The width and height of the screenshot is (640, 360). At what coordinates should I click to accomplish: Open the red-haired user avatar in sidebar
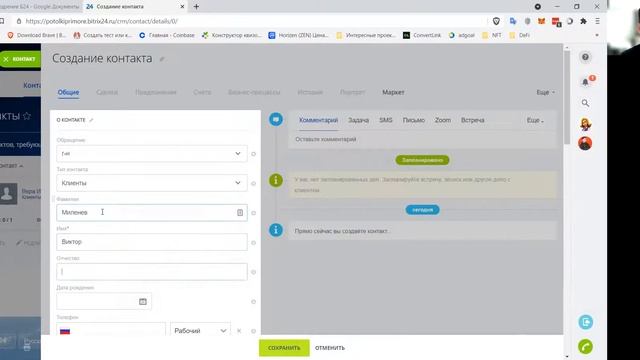point(585,124)
